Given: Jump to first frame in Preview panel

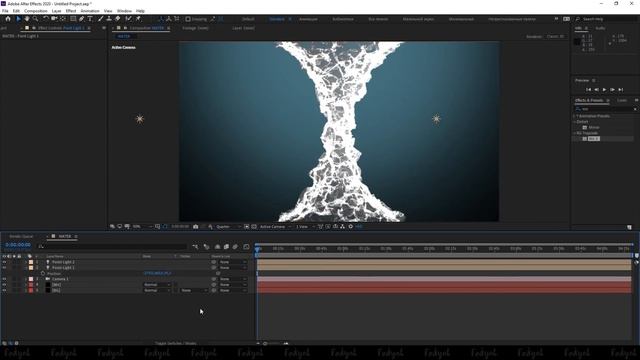Looking at the screenshot, I should click(x=588, y=90).
